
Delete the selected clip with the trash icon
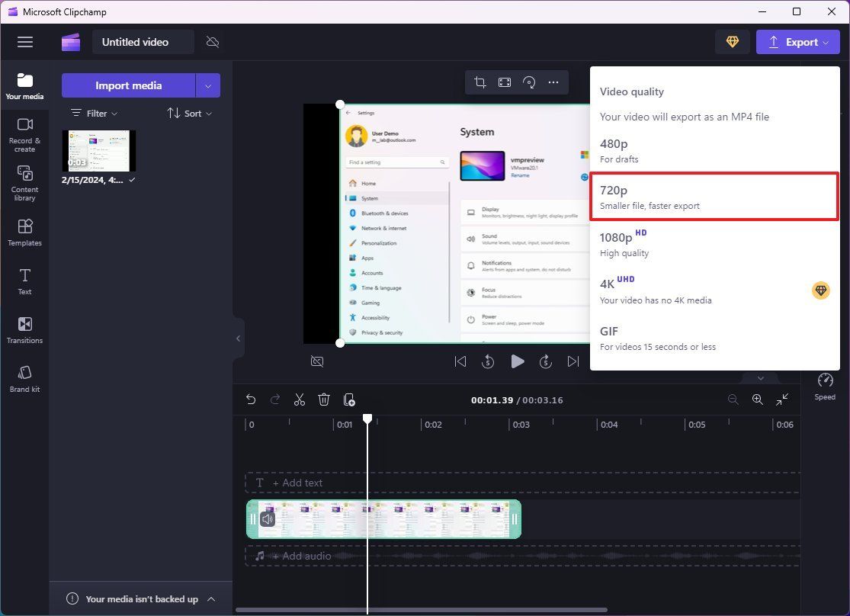[x=323, y=399]
